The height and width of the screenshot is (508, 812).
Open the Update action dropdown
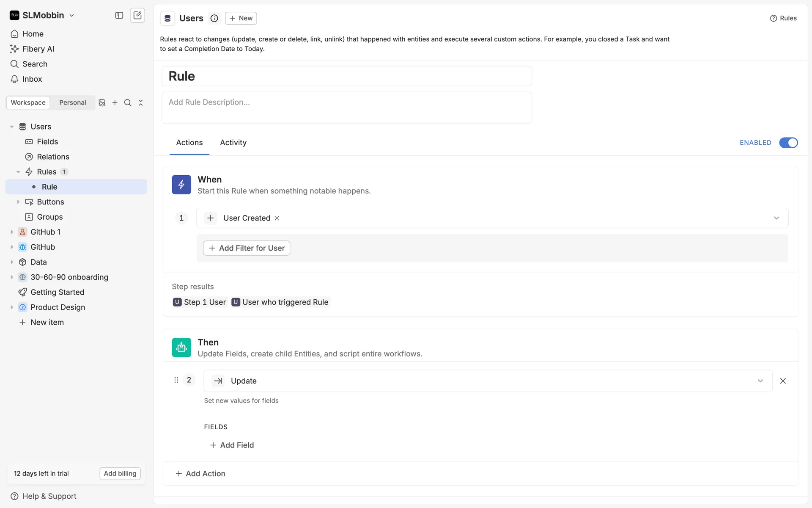click(x=760, y=381)
